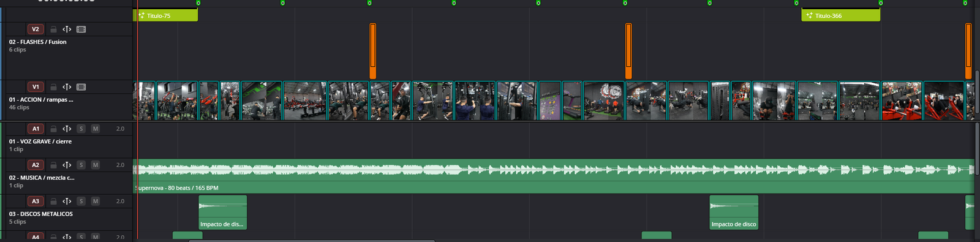
Task: Toggle auto select on track A2
Action: coord(67,165)
